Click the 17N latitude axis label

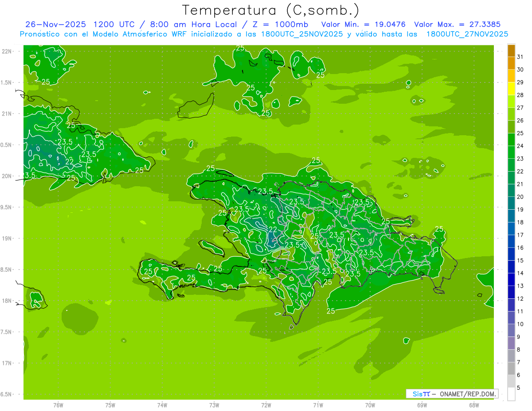(7, 363)
